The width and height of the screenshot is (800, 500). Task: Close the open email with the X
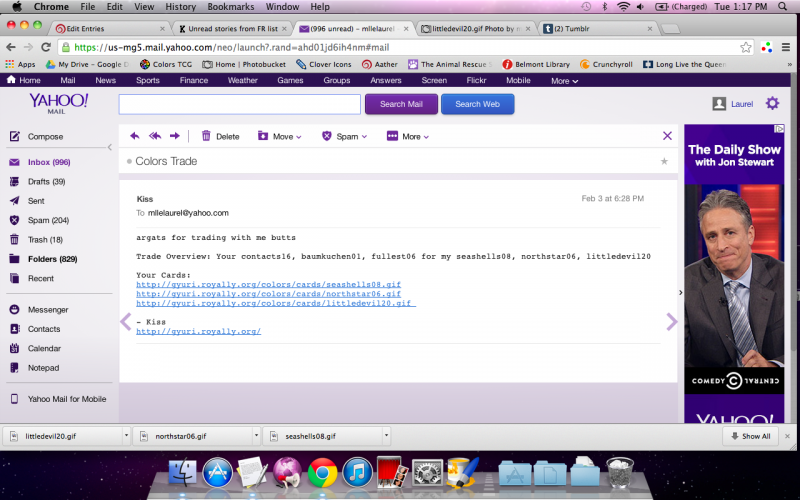(x=667, y=136)
